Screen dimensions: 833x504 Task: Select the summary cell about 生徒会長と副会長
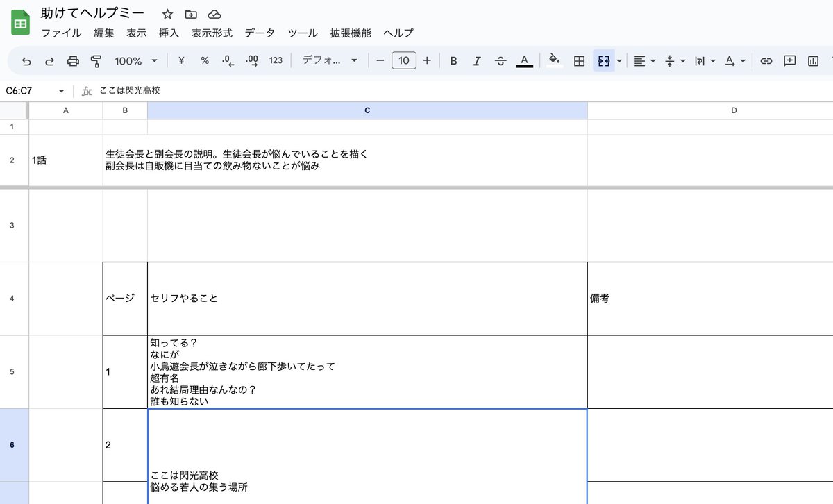coord(345,160)
